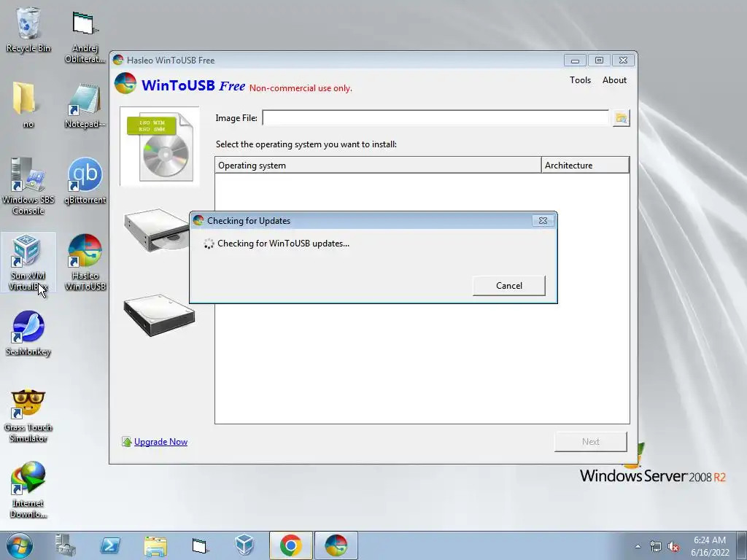Open the network status tray icon
Image resolution: width=747 pixels, height=560 pixels.
pos(656,546)
